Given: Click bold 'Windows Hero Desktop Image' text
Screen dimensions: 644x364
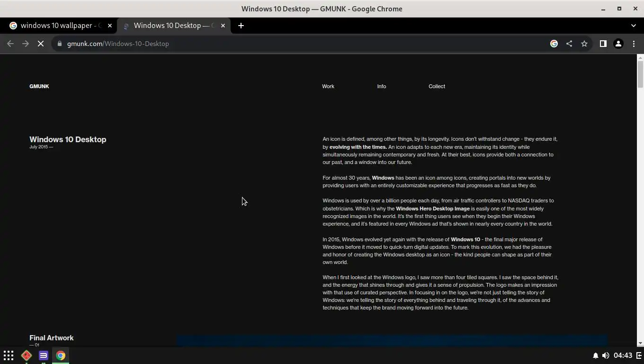Looking at the screenshot, I should click(433, 209).
